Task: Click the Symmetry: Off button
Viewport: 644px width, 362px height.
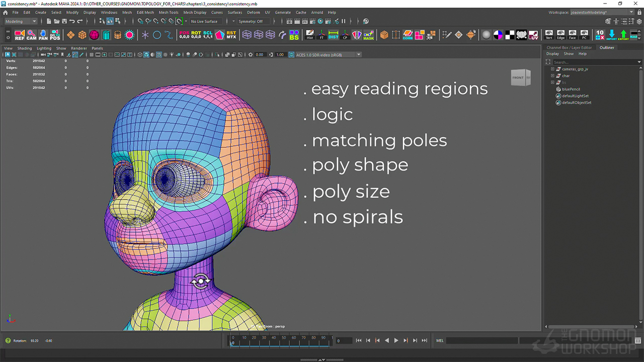Action: coord(251,22)
